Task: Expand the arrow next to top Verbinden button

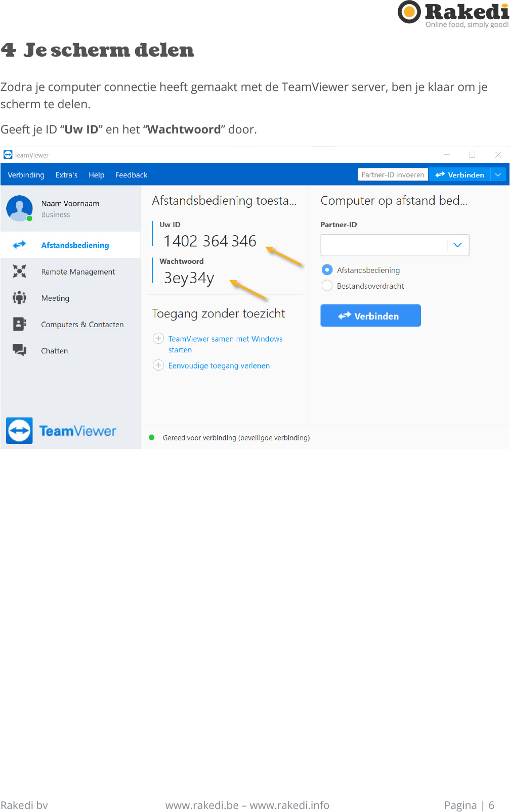Action: tap(498, 174)
